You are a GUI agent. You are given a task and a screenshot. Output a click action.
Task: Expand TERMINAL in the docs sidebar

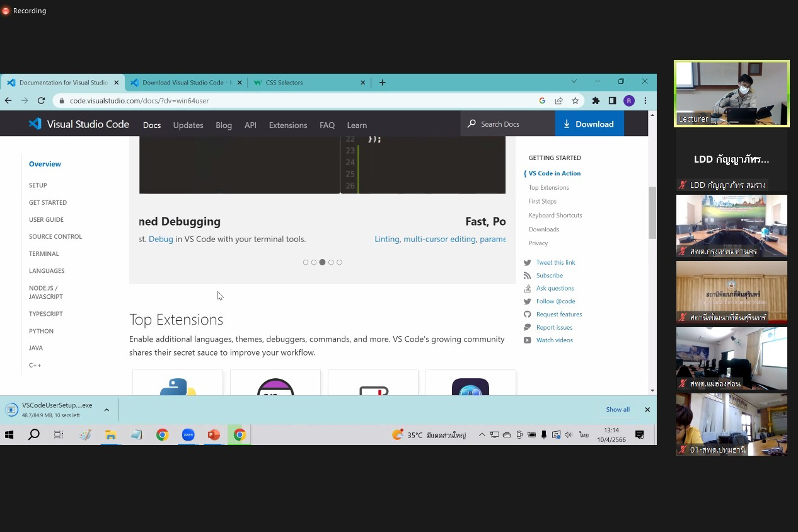tap(44, 253)
